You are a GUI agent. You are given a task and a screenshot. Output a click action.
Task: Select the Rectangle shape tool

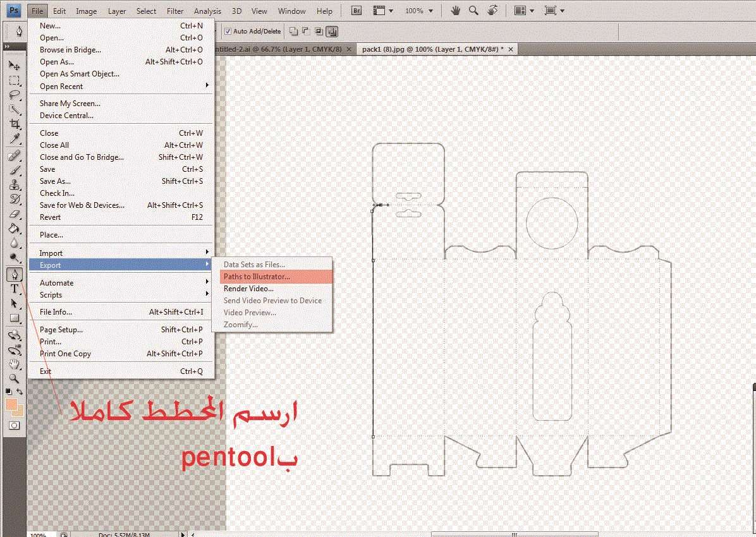[x=15, y=318]
